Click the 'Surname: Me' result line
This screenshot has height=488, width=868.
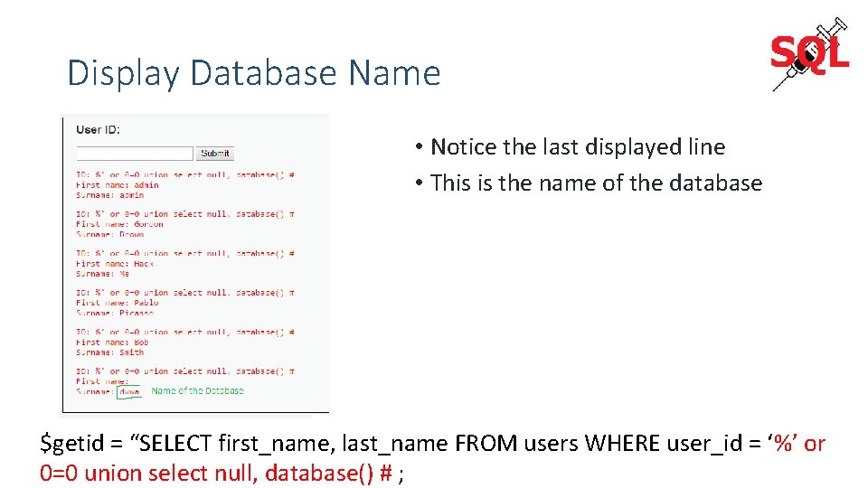(x=103, y=274)
